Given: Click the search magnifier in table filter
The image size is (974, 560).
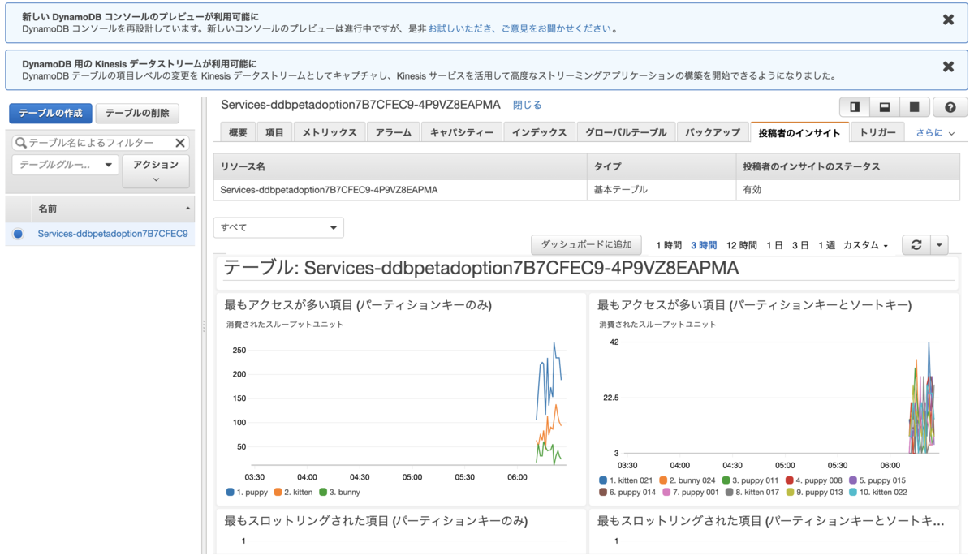Looking at the screenshot, I should (x=21, y=143).
